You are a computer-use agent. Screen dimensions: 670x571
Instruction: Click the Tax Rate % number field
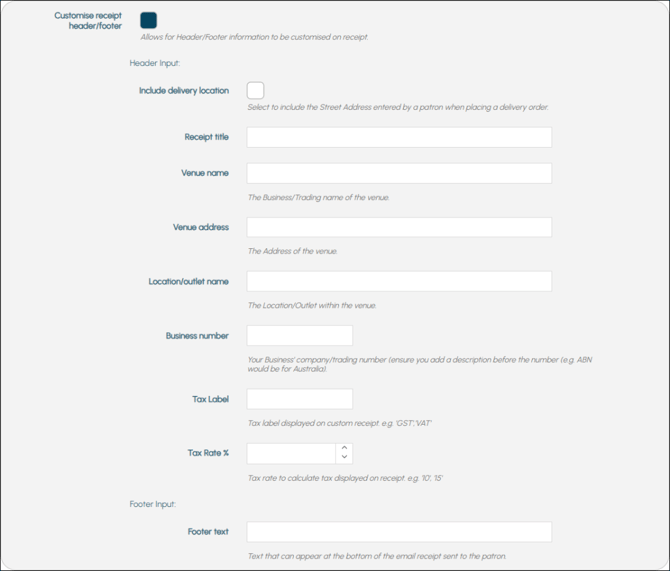coord(291,453)
